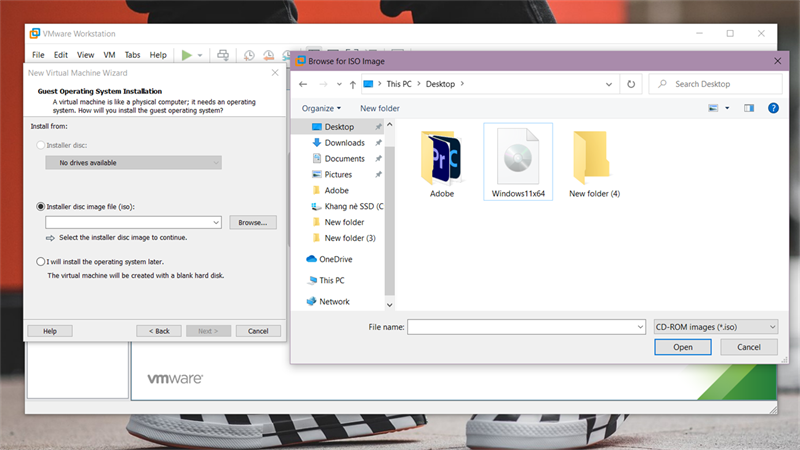This screenshot has height=450, width=800.
Task: Click the Browse... button
Action: coord(252,222)
